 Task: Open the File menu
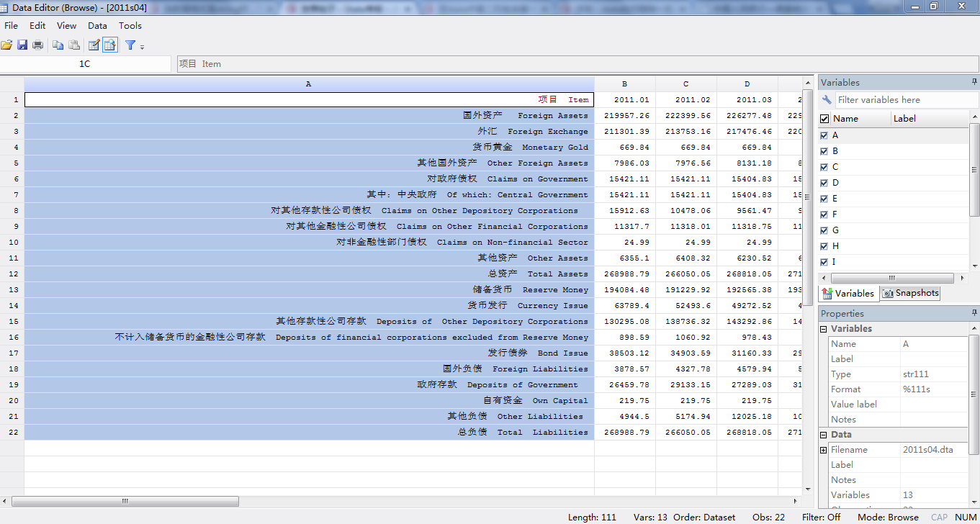(x=12, y=26)
